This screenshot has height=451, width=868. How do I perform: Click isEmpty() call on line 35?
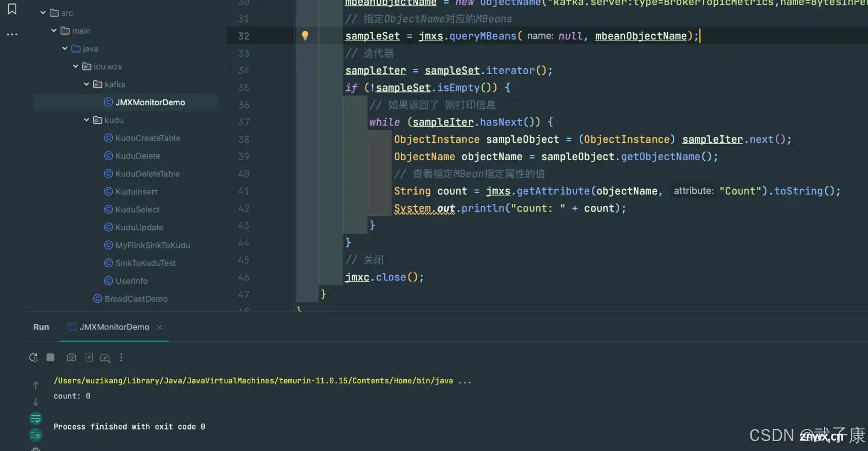[x=467, y=88]
